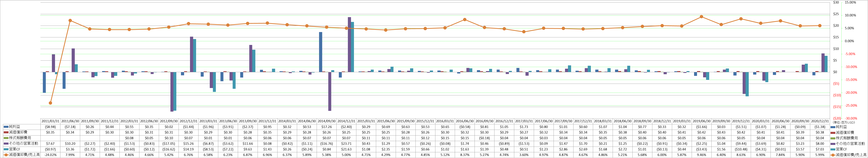
Task: Select the $21.63 operating CF cell
Action: [346, 149]
